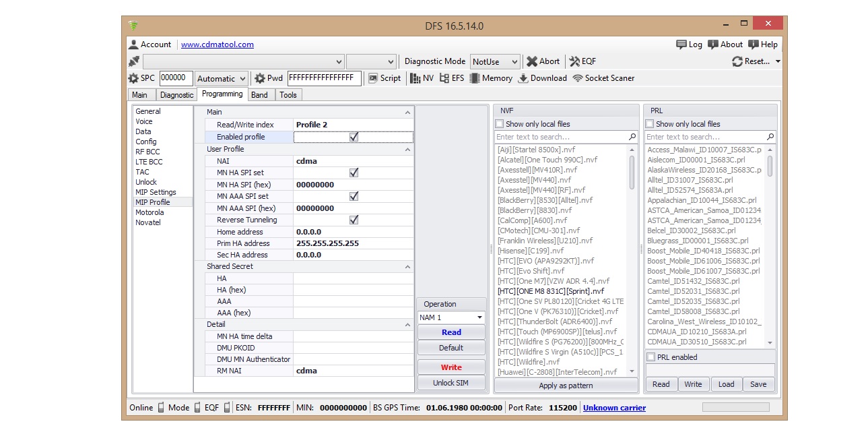Click the NVF list vertical scrollbar
The width and height of the screenshot is (868, 430).
[x=632, y=260]
